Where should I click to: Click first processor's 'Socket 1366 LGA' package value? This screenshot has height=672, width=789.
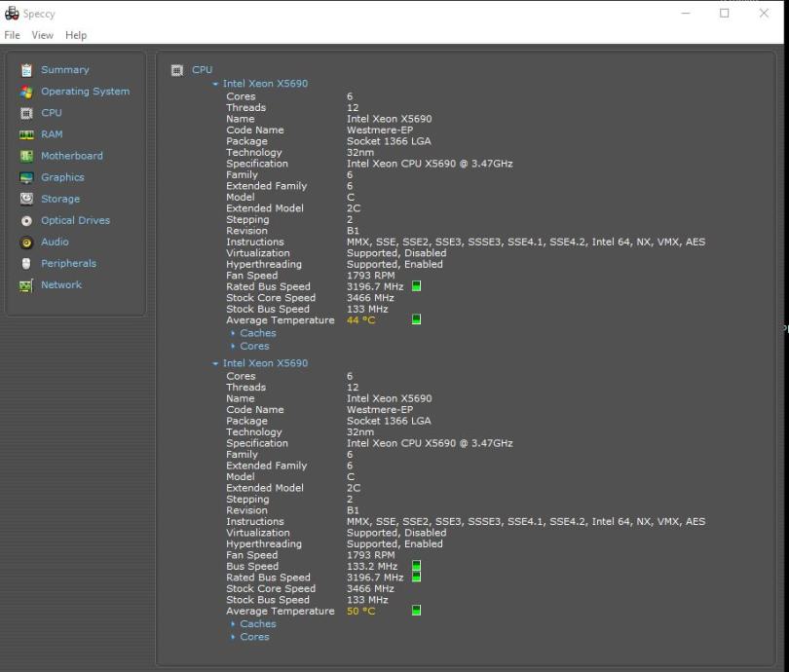389,141
